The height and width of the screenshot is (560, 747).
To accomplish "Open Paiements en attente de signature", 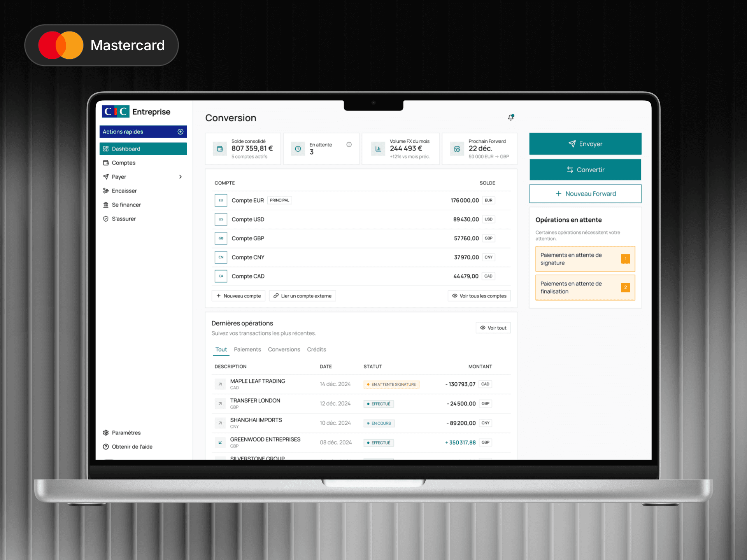I will point(585,259).
